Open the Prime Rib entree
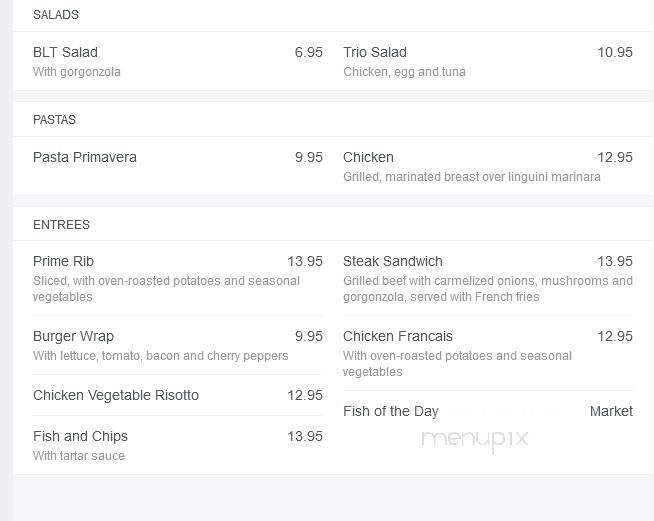This screenshot has height=521, width=654. pyautogui.click(x=63, y=261)
